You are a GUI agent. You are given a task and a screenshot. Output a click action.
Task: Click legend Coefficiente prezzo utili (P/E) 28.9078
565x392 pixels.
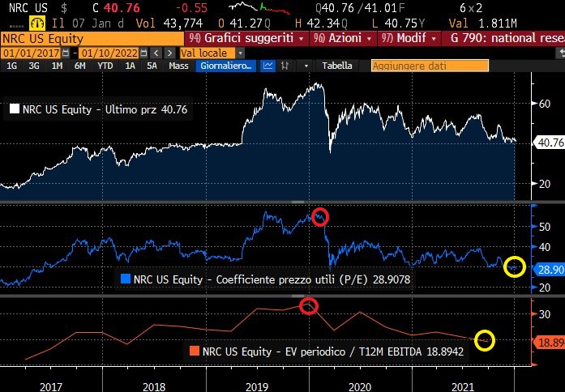(313, 279)
